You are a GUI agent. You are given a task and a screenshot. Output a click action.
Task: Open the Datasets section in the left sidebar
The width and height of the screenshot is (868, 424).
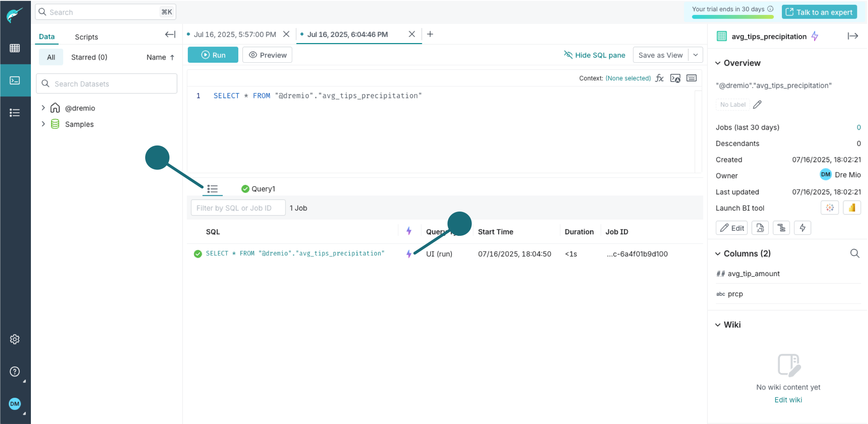coord(15,48)
